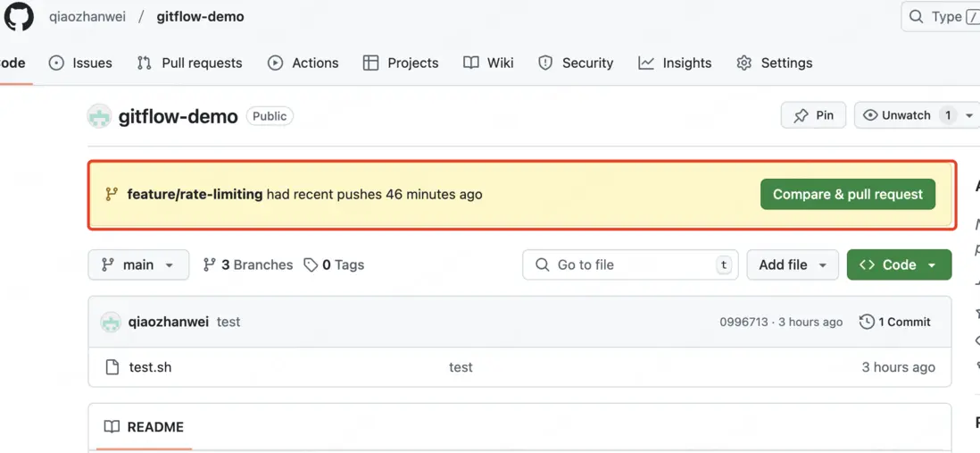Click the test.sh file icon

[x=112, y=367]
